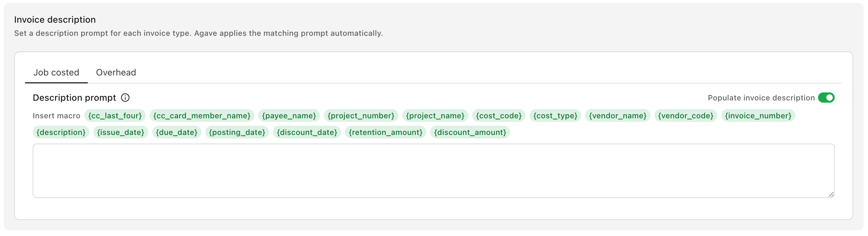Viewport: 868px width, 236px height.
Task: Toggle Populate invoice description switch
Action: click(826, 98)
